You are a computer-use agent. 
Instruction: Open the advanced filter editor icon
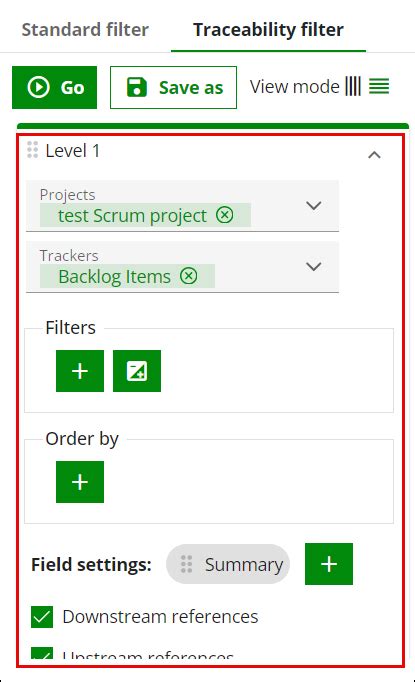(x=137, y=371)
